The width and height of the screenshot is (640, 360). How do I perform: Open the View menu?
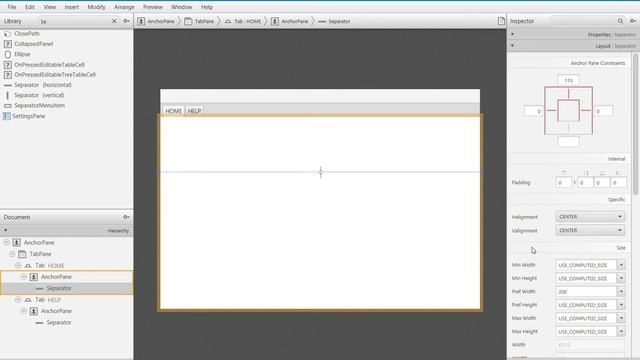click(49, 7)
